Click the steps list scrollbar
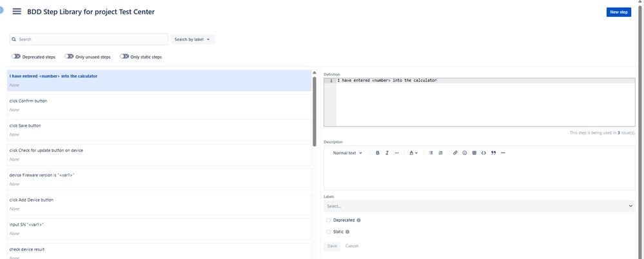This screenshot has height=259, width=644. (x=315, y=111)
